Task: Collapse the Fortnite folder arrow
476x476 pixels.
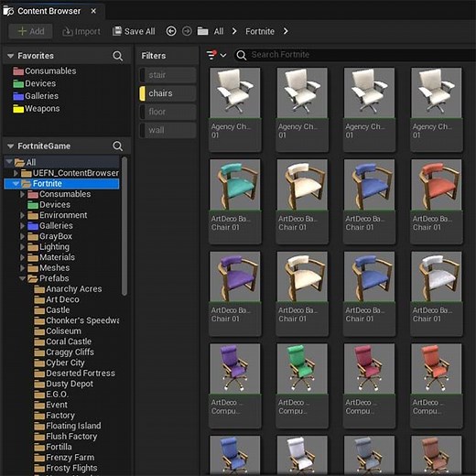Action: [16, 183]
